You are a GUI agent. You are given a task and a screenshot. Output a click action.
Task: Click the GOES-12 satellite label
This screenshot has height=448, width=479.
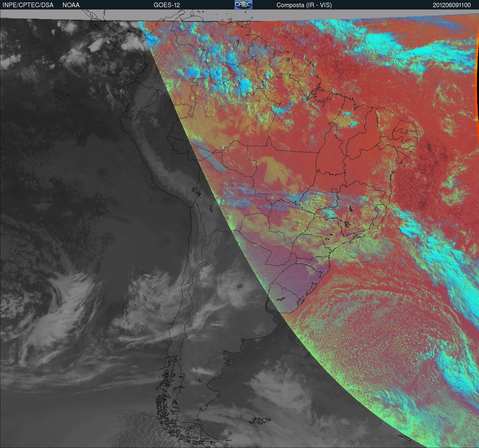click(166, 5)
